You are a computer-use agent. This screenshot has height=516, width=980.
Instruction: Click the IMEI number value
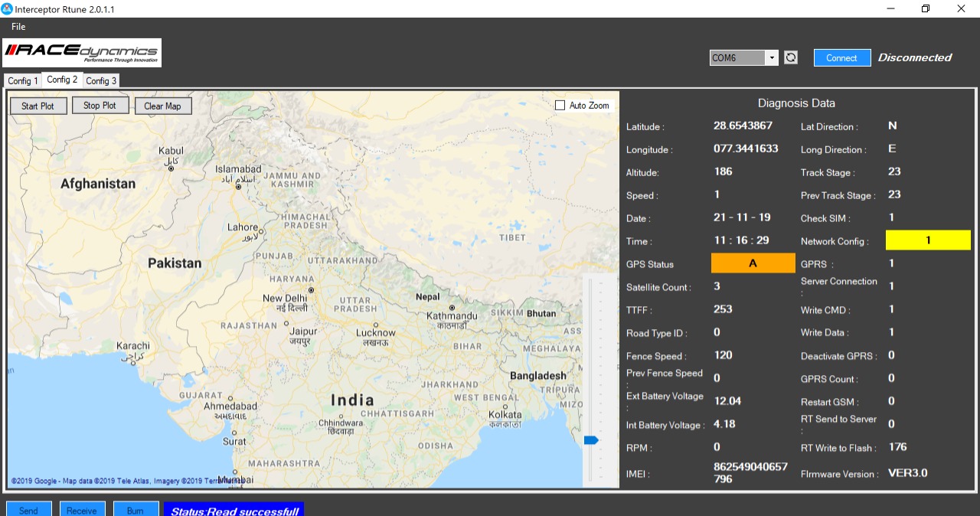(x=750, y=473)
